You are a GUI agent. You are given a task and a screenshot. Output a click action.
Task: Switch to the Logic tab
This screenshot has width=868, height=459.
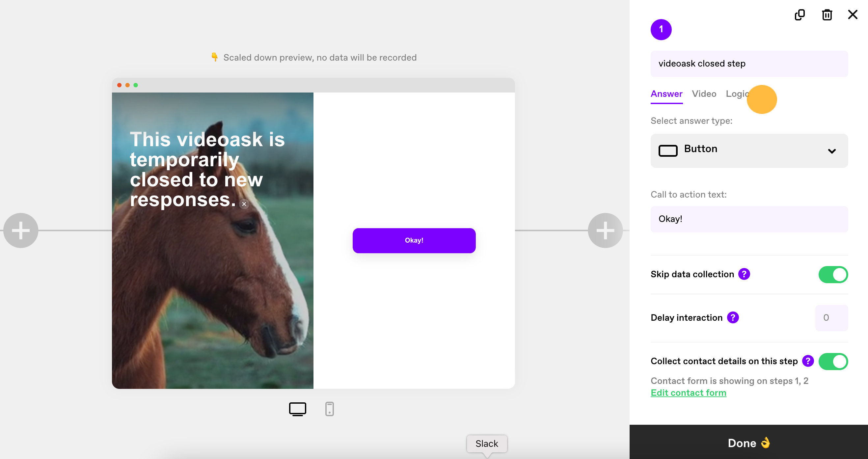[738, 94]
